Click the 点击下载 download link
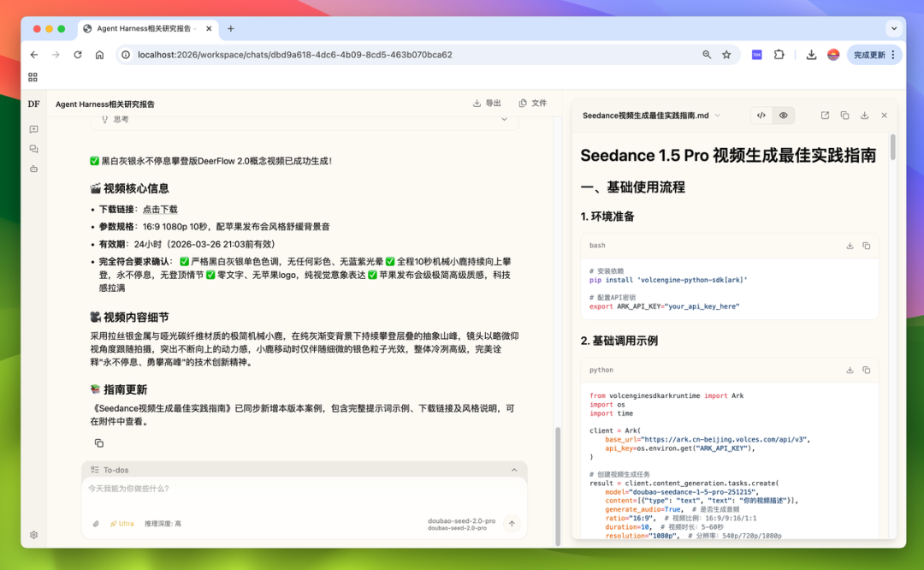This screenshot has width=924, height=570. (160, 210)
